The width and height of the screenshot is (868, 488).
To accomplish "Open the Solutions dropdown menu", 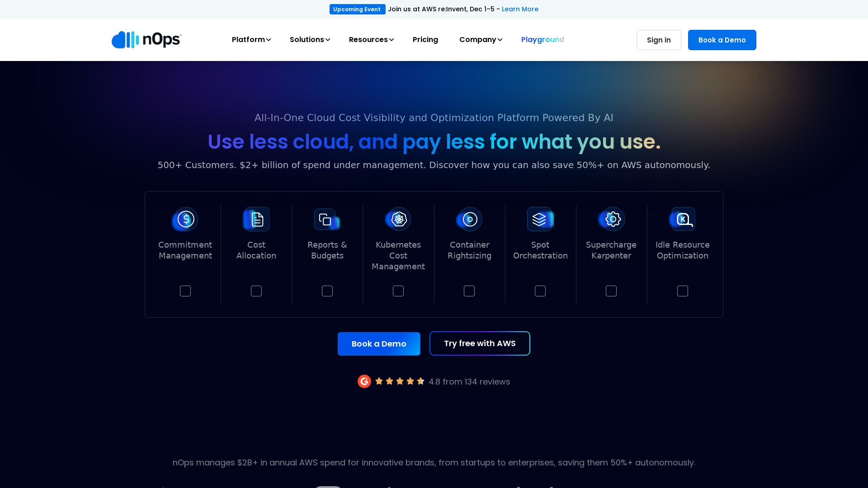I will pyautogui.click(x=310, y=40).
